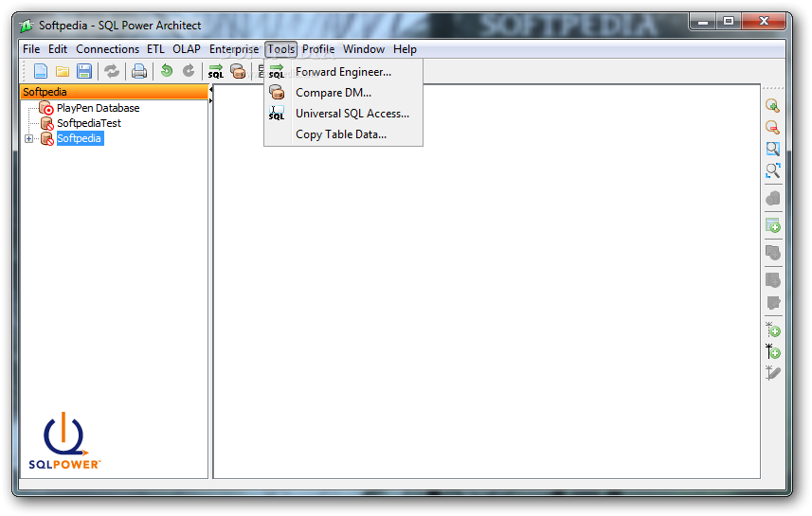Click the SQLPower logo

point(64,440)
